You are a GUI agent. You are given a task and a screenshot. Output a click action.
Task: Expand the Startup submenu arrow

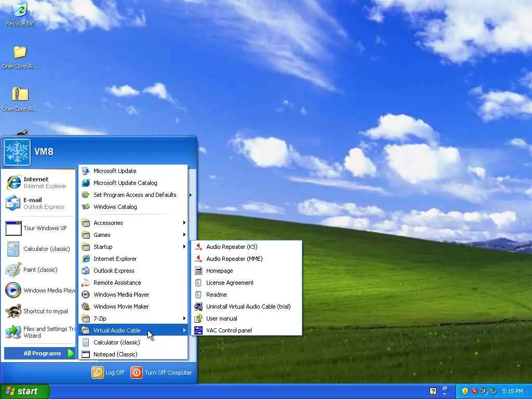tap(184, 247)
